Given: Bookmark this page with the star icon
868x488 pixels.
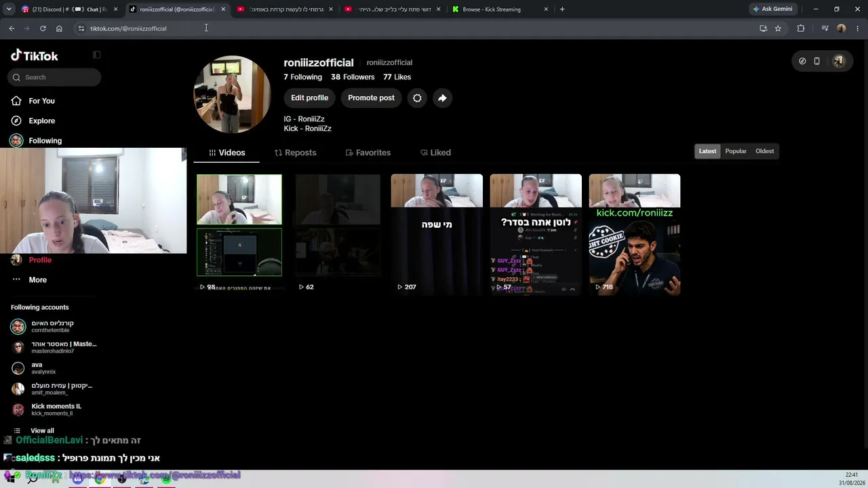Looking at the screenshot, I should (x=778, y=28).
